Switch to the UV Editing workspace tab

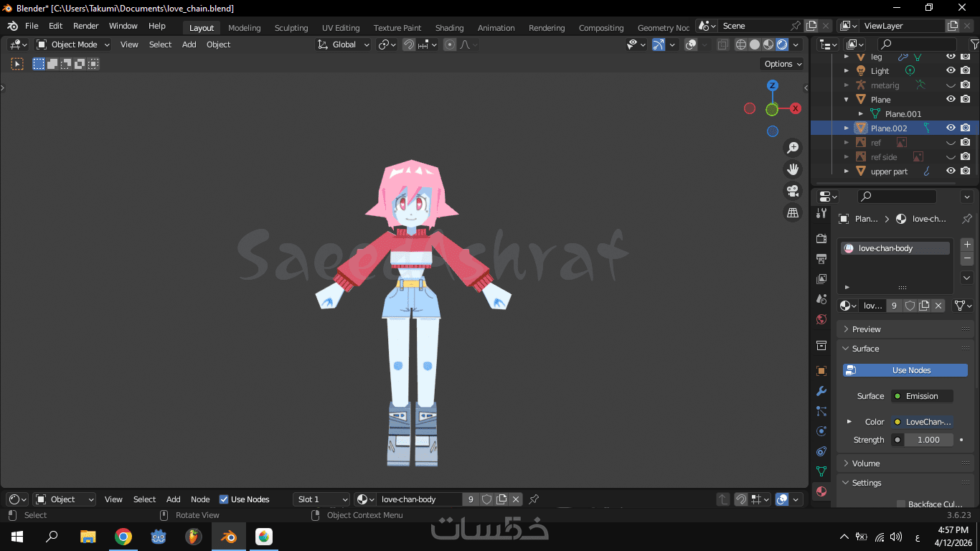click(x=341, y=28)
